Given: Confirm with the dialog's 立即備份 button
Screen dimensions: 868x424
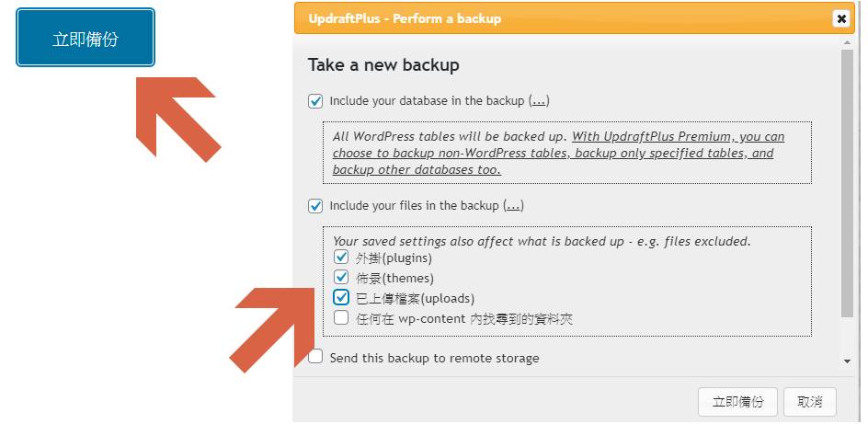Looking at the screenshot, I should pos(738,402).
